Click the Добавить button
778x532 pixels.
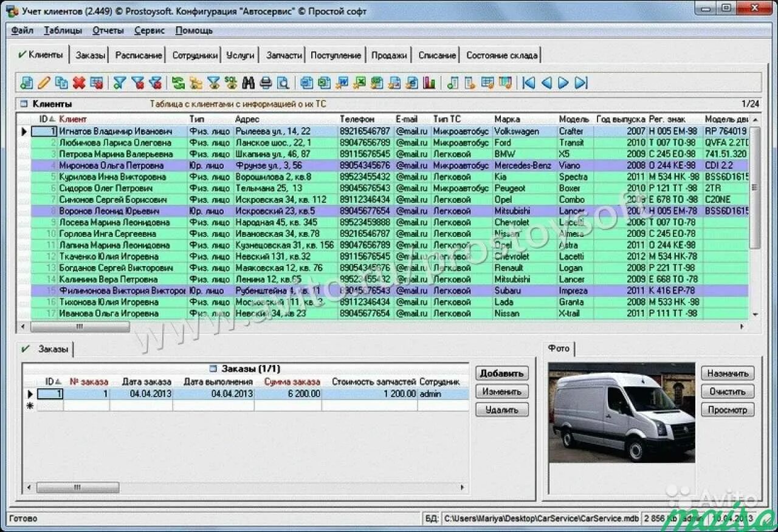tap(502, 373)
